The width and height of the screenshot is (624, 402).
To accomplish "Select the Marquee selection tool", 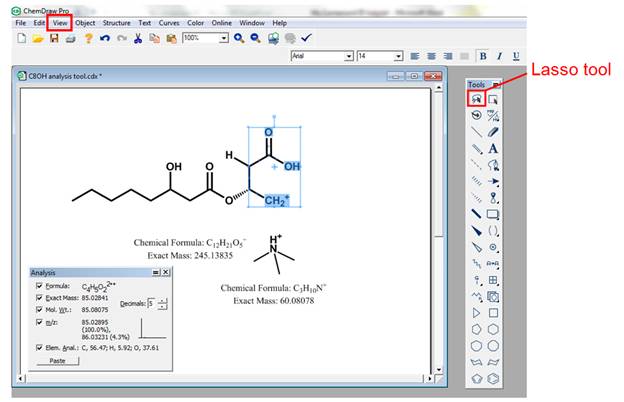I will tap(493, 99).
